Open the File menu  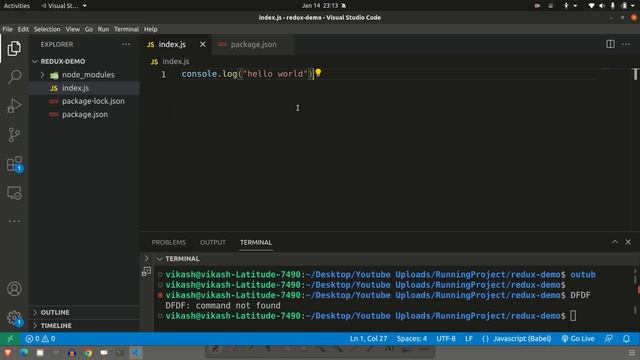7,29
